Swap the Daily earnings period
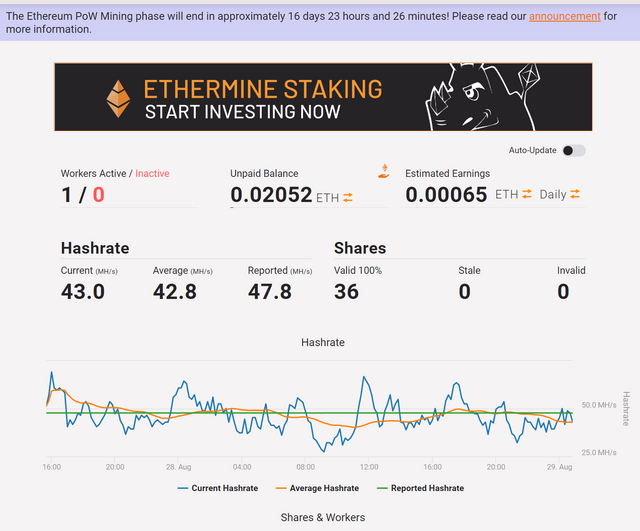Image resolution: width=640 pixels, height=531 pixels. coord(575,194)
